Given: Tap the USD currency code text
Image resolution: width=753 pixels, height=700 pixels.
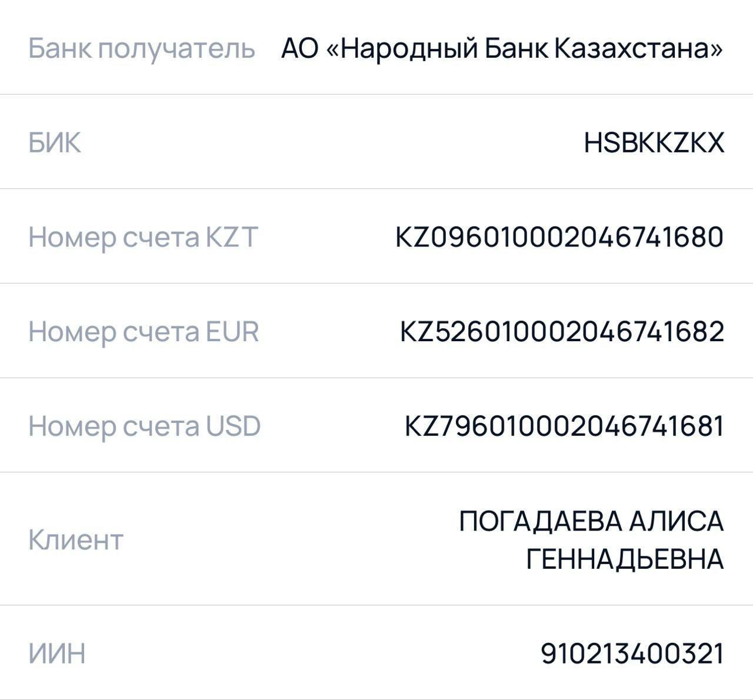Looking at the screenshot, I should [x=233, y=426].
